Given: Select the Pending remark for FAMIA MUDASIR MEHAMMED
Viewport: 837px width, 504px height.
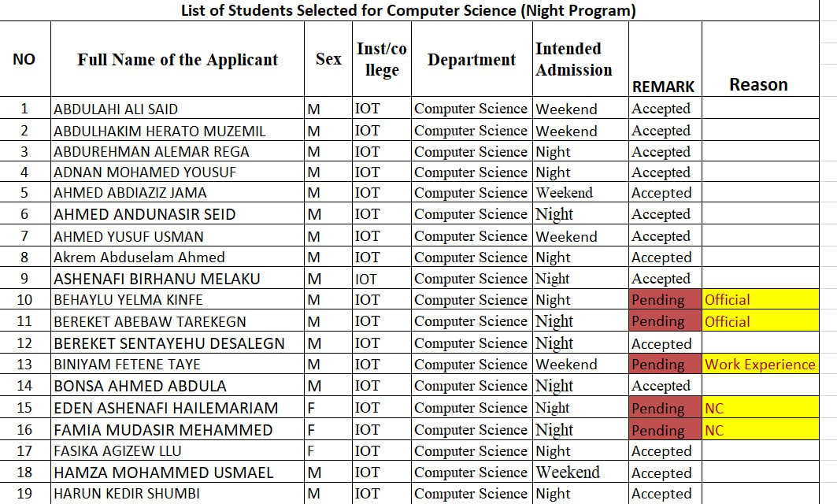Looking at the screenshot, I should click(658, 430).
